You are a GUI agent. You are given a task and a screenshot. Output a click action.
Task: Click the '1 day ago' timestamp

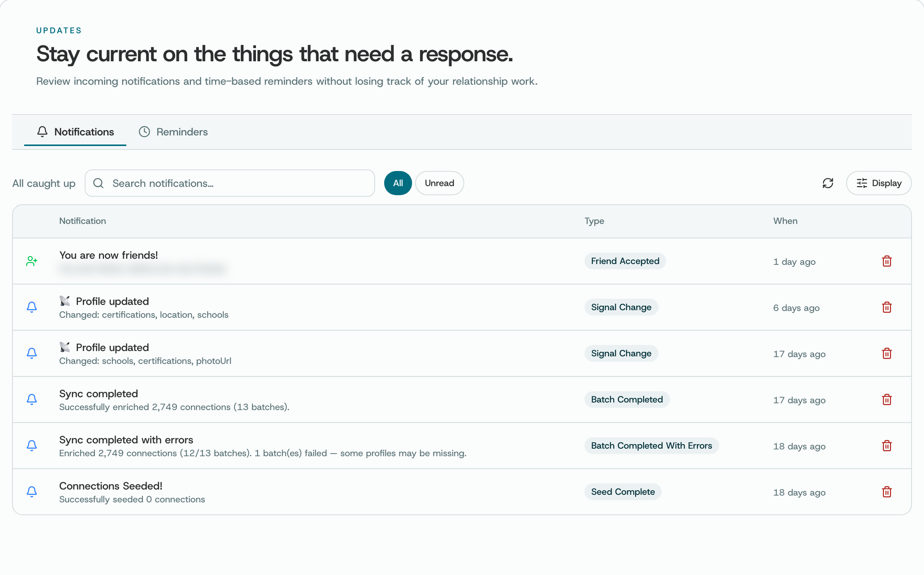coord(794,262)
